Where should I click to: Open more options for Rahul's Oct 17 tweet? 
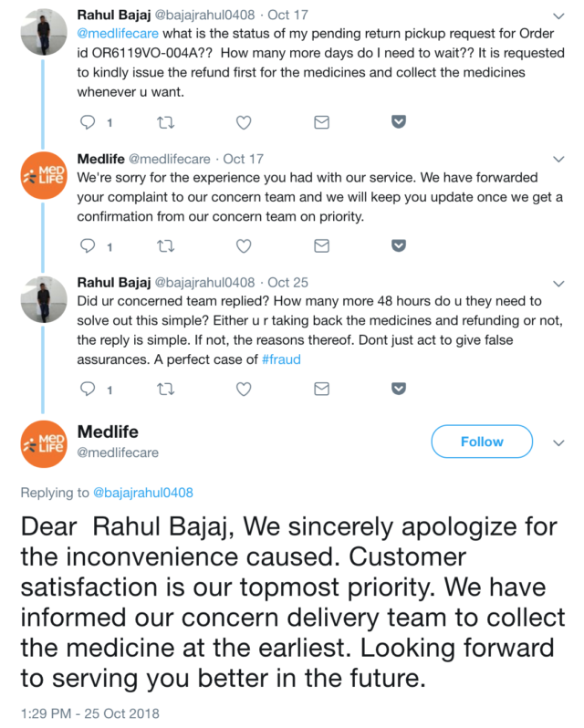click(559, 16)
